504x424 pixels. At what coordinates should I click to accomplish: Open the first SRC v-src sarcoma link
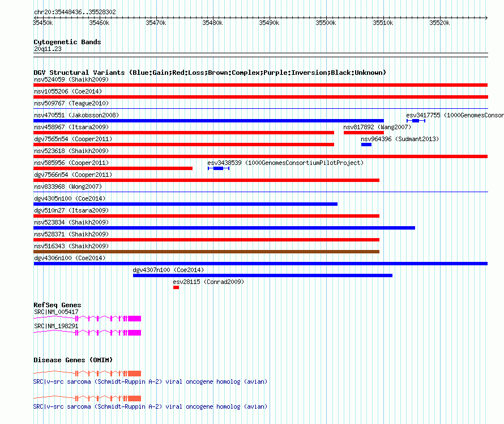150,382
